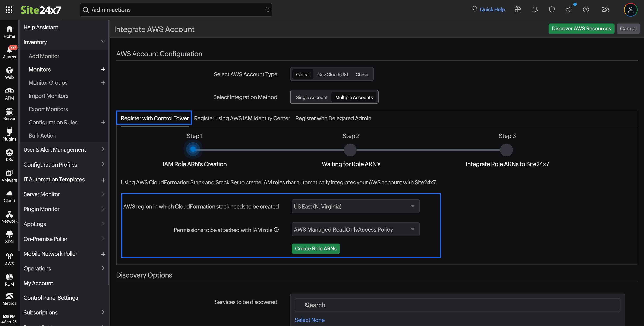The height and width of the screenshot is (326, 644).
Task: Select Gov Cloud(US) account type
Action: tap(332, 74)
